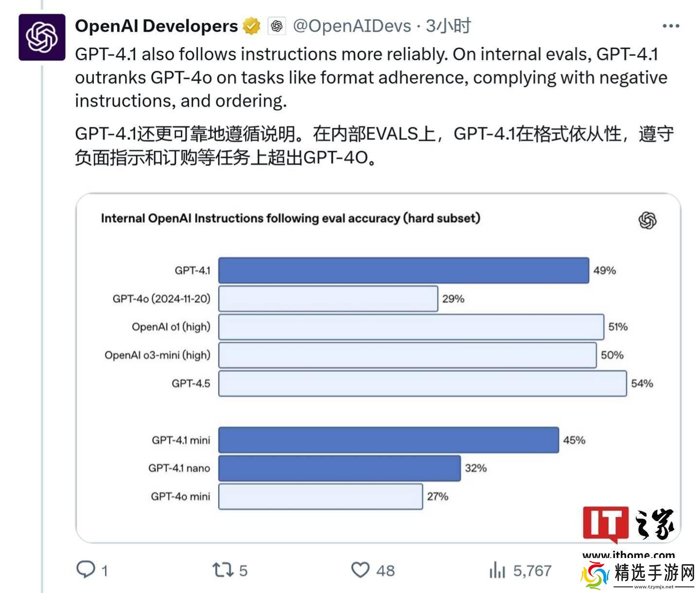Click the GPT-4.5 54% bar

(422, 384)
